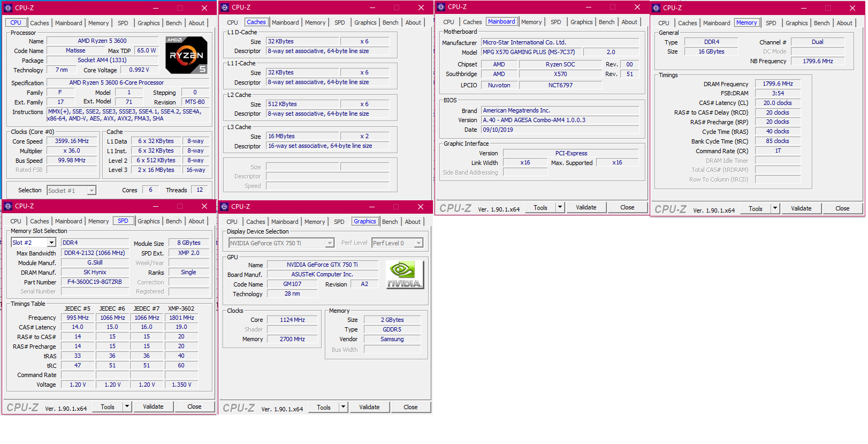The width and height of the screenshot is (868, 444).
Task: Click the CPU-Z title icon in the CPU tab window
Action: point(8,8)
